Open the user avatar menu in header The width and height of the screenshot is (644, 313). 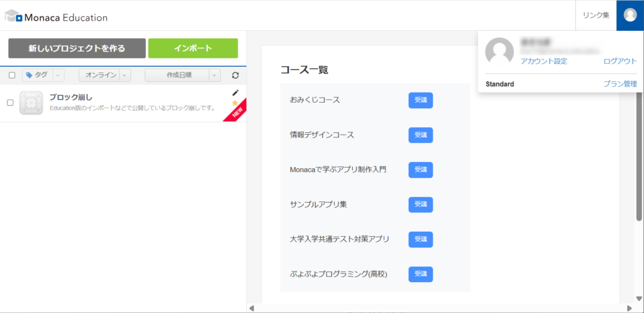point(630,15)
